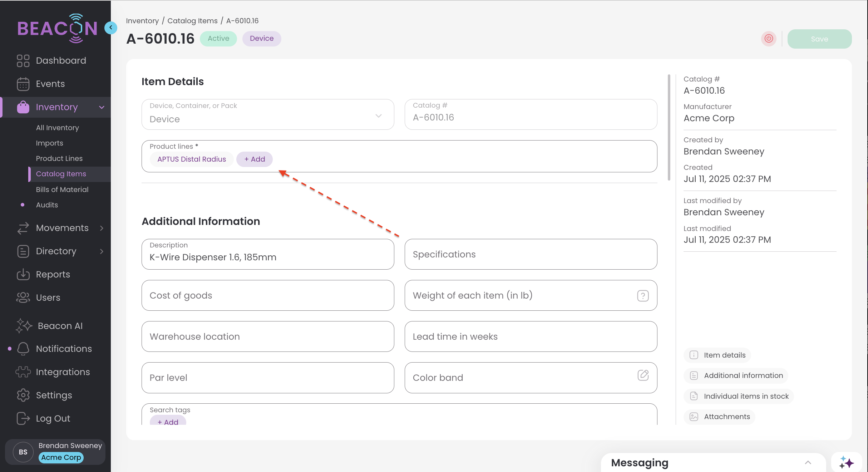This screenshot has height=472, width=868.
Task: Click the Individual items in stock icon
Action: [x=694, y=396]
